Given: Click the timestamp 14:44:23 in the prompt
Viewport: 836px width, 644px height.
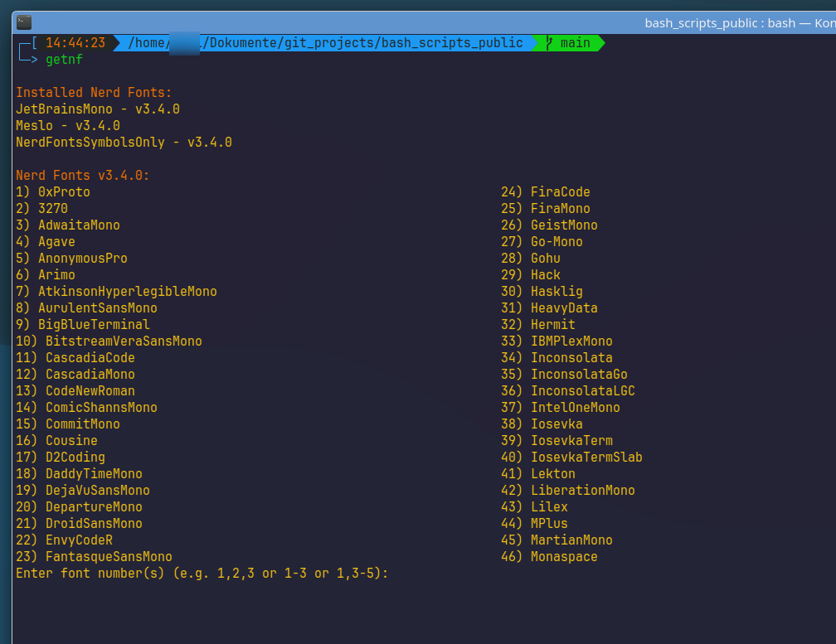Looking at the screenshot, I should pyautogui.click(x=75, y=43).
